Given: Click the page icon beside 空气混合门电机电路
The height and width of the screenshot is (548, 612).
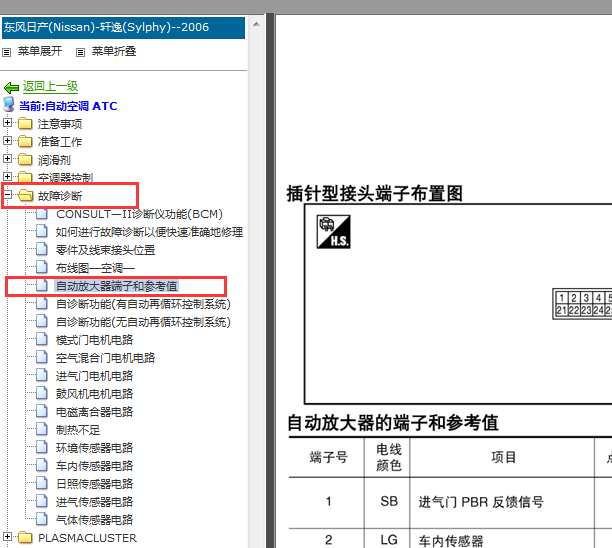Looking at the screenshot, I should [41, 357].
